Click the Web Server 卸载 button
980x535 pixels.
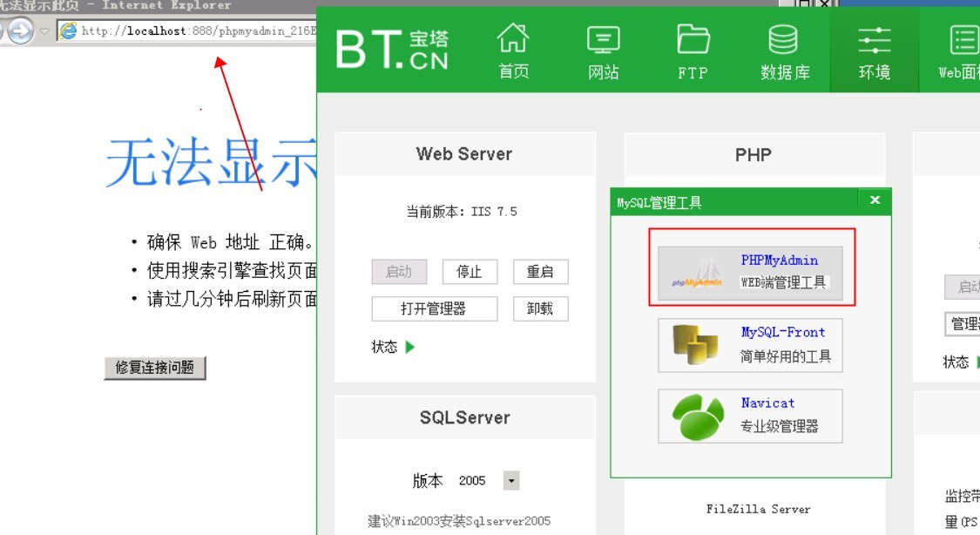tap(541, 308)
